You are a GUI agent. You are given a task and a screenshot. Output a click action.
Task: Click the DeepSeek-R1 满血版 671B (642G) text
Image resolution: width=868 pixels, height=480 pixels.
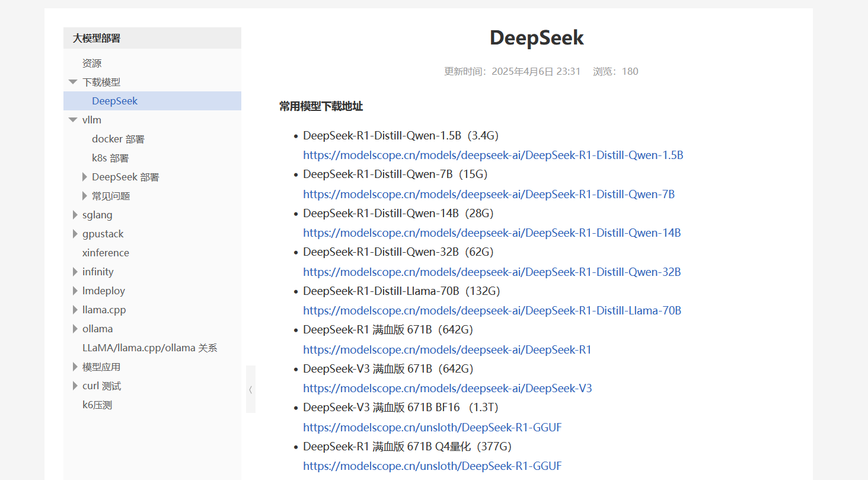click(x=388, y=329)
